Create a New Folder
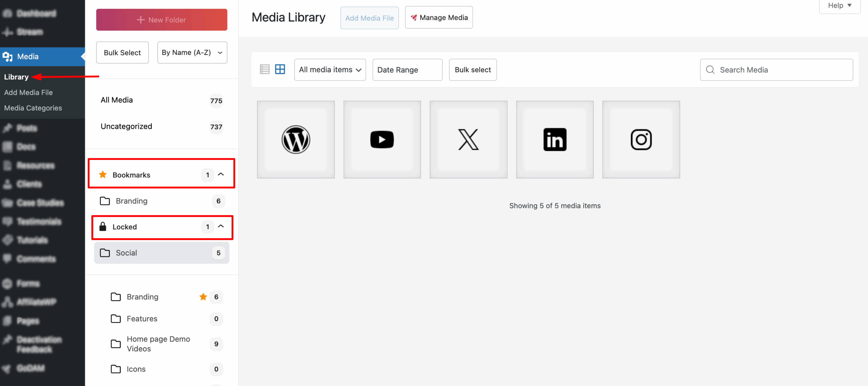The width and height of the screenshot is (868, 386). click(161, 19)
